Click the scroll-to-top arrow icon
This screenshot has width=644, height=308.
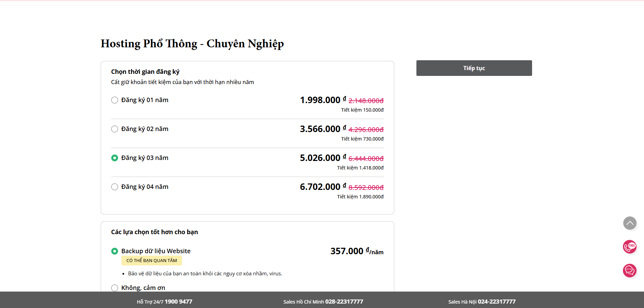point(630,223)
